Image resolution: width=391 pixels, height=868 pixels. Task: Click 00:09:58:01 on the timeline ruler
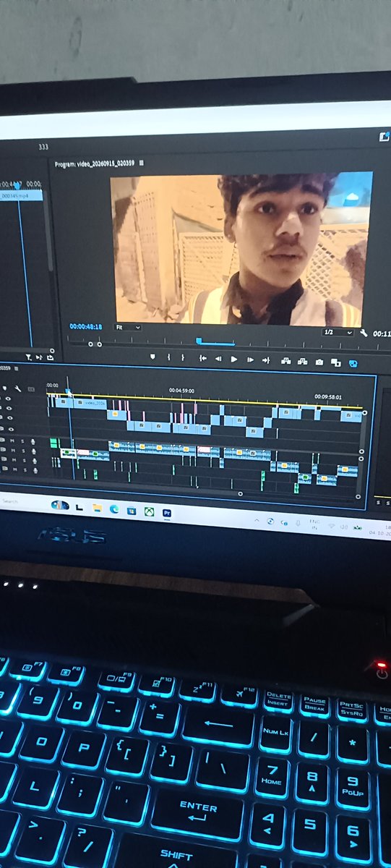coord(327,396)
